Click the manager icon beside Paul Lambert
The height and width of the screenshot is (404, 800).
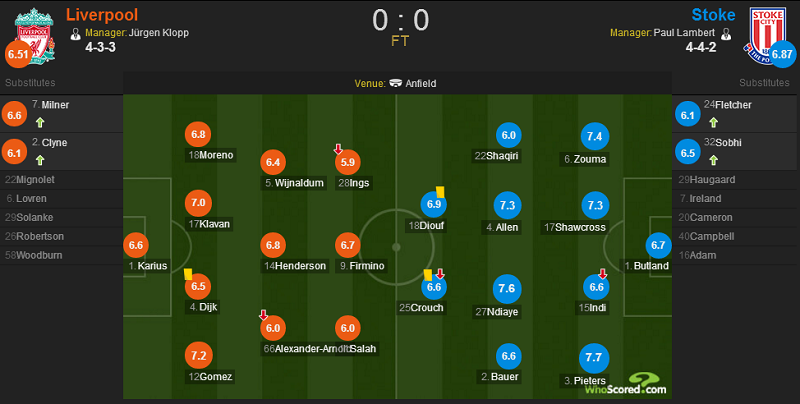coord(608,32)
